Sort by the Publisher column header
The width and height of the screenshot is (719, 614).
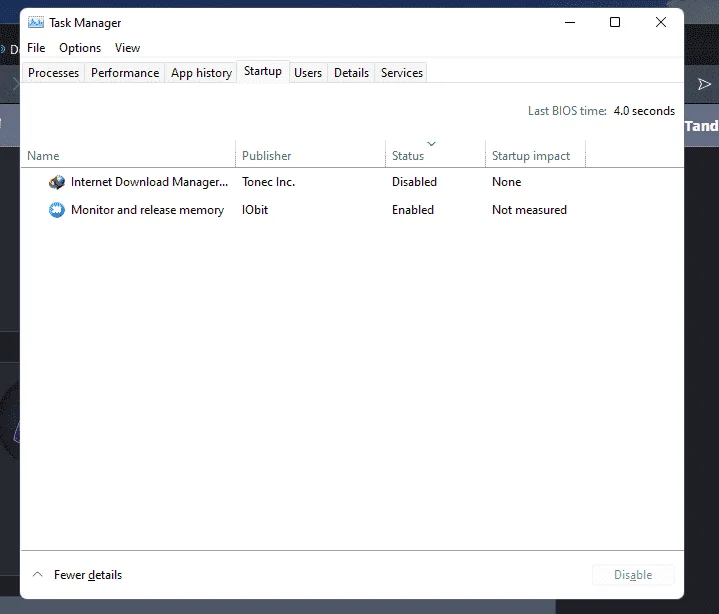tap(310, 156)
